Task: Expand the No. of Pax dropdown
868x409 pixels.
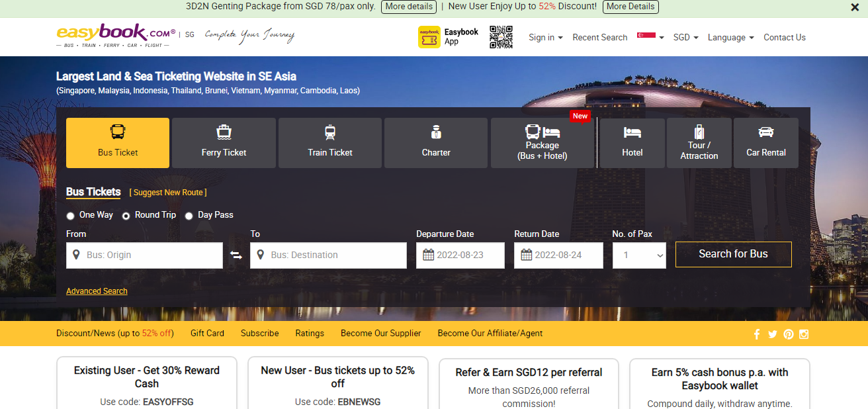Action: click(639, 255)
